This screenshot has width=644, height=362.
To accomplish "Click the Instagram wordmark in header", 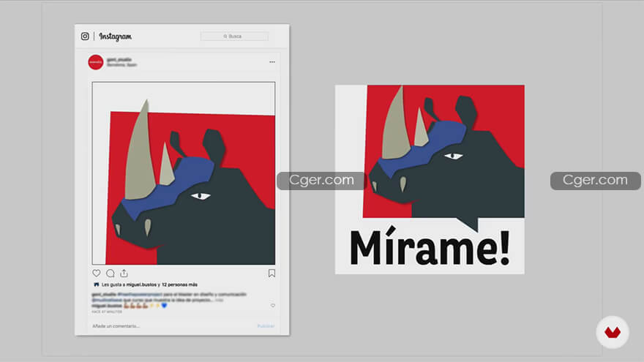I will click(x=116, y=36).
